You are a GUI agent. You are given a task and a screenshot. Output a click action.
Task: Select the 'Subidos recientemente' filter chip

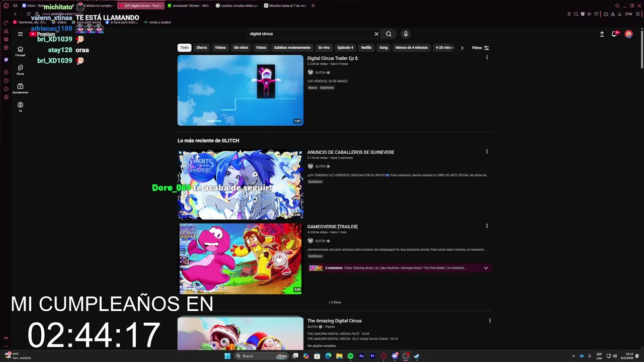[292, 48]
